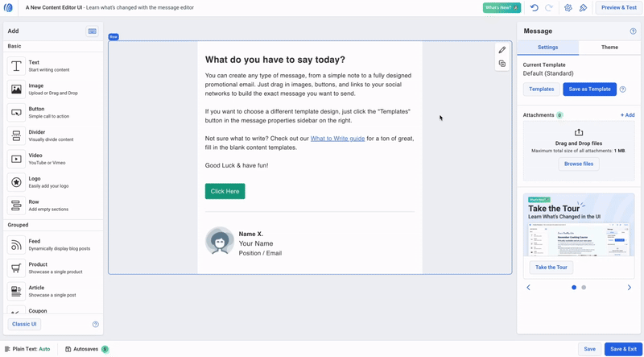Select the first carousel dot
This screenshot has width=644, height=357.
point(574,288)
